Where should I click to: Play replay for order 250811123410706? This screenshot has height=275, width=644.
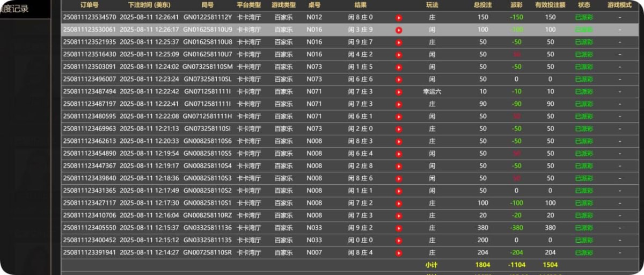(x=399, y=215)
